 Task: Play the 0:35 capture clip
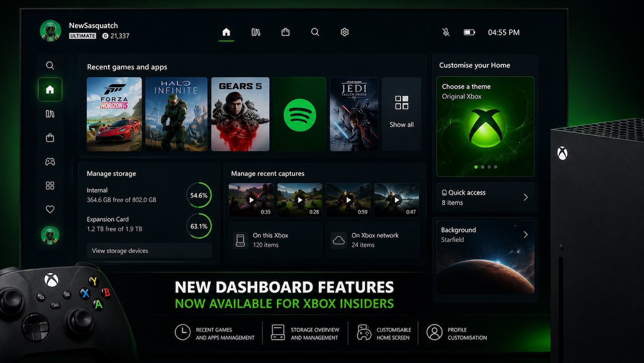point(251,200)
